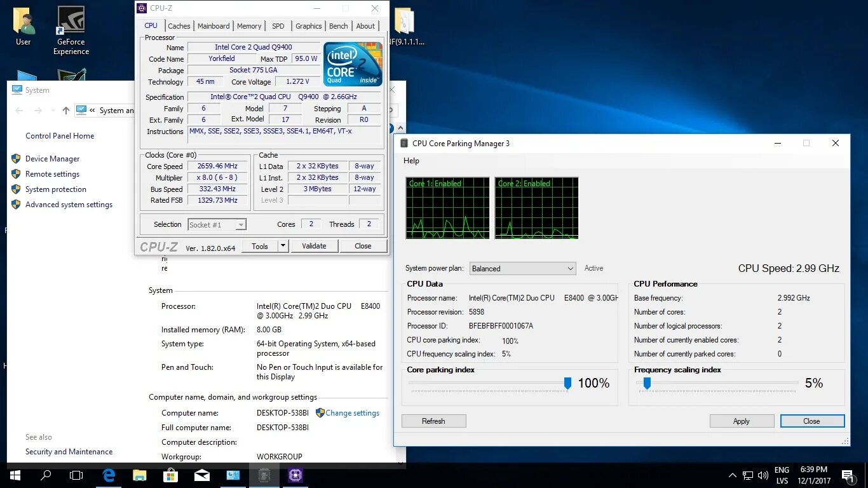Launch Microsoft Edge from taskbar

(x=109, y=475)
